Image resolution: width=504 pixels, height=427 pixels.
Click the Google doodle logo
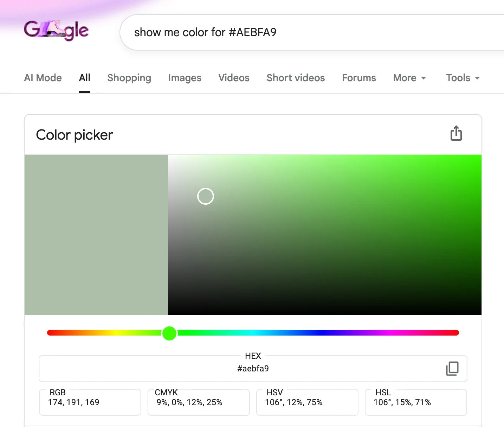click(x=56, y=31)
